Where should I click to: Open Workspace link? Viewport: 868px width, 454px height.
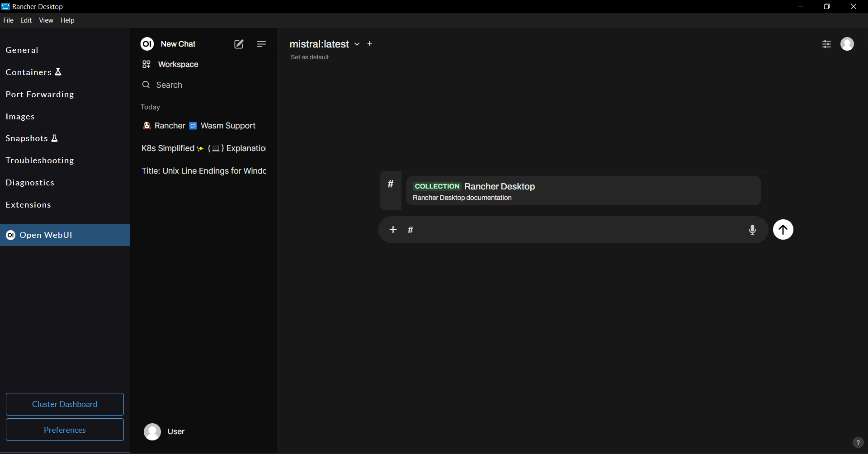click(178, 64)
